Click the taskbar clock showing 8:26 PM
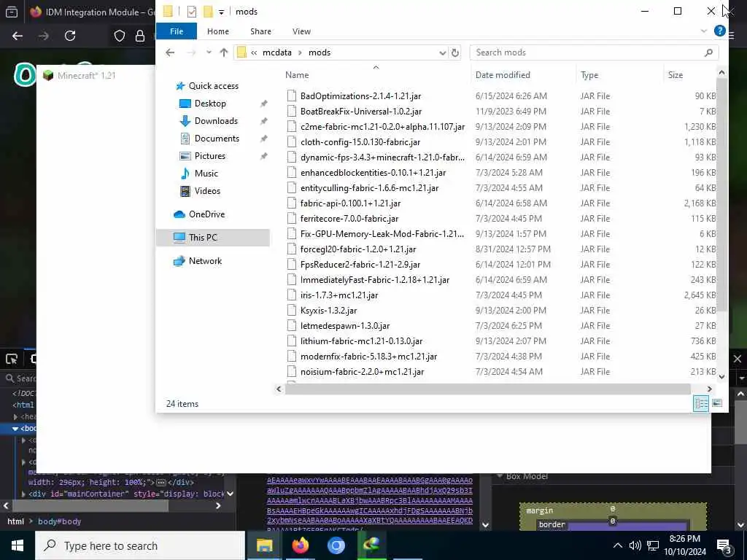Screen dimensions: 747x560 [x=685, y=545]
